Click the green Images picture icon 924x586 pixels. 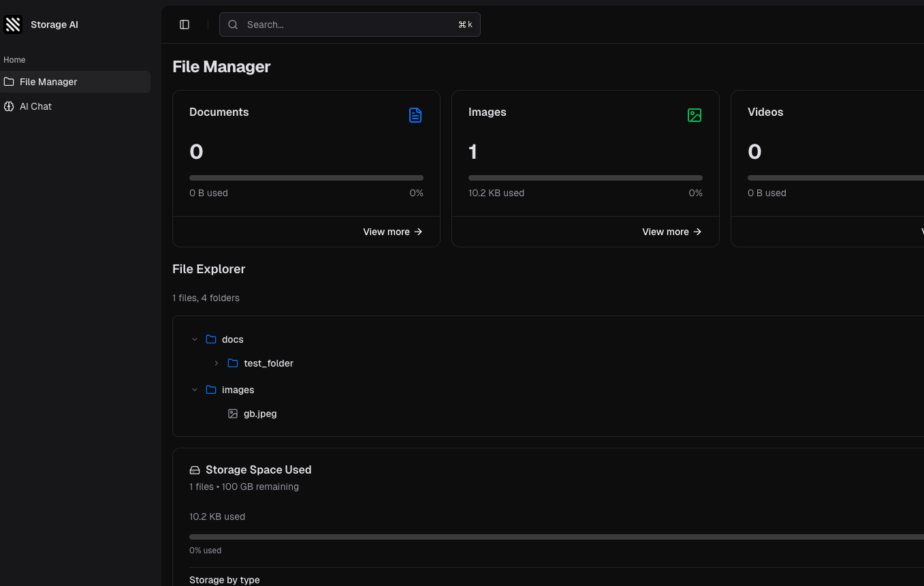(x=694, y=115)
